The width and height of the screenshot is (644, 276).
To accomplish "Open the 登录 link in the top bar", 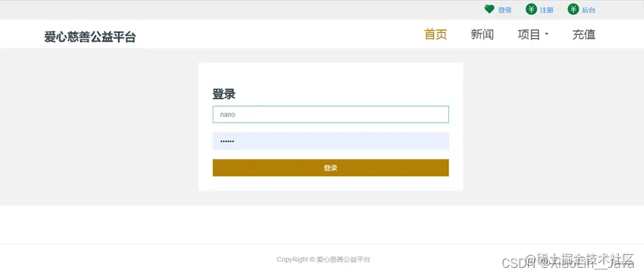I will coord(505,10).
